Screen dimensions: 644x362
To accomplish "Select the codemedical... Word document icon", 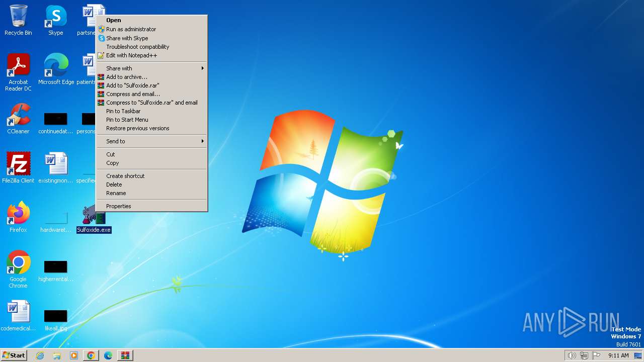I will tap(18, 316).
